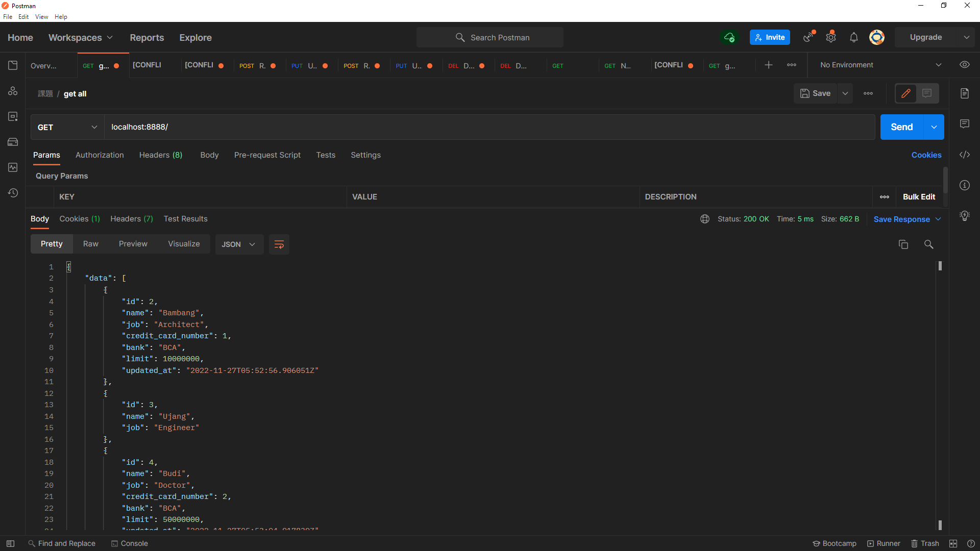Viewport: 980px width, 551px height.
Task: Click the URL field localhost:8888/
Action: click(489, 127)
